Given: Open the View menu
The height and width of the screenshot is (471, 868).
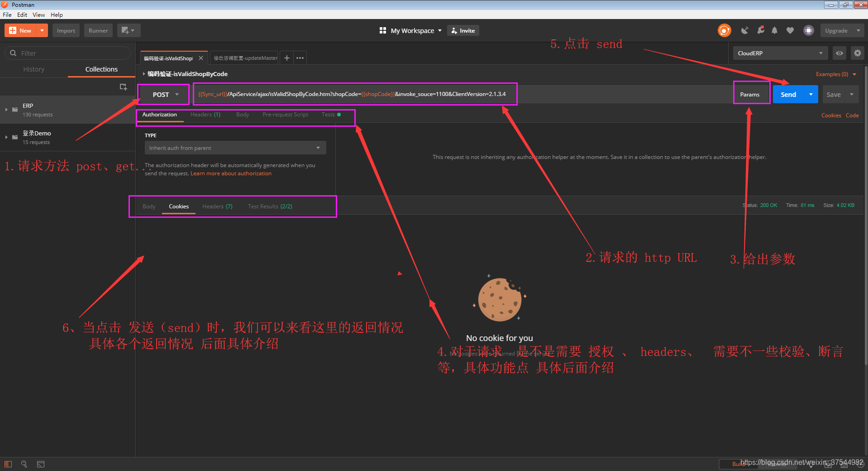Looking at the screenshot, I should click(38, 14).
